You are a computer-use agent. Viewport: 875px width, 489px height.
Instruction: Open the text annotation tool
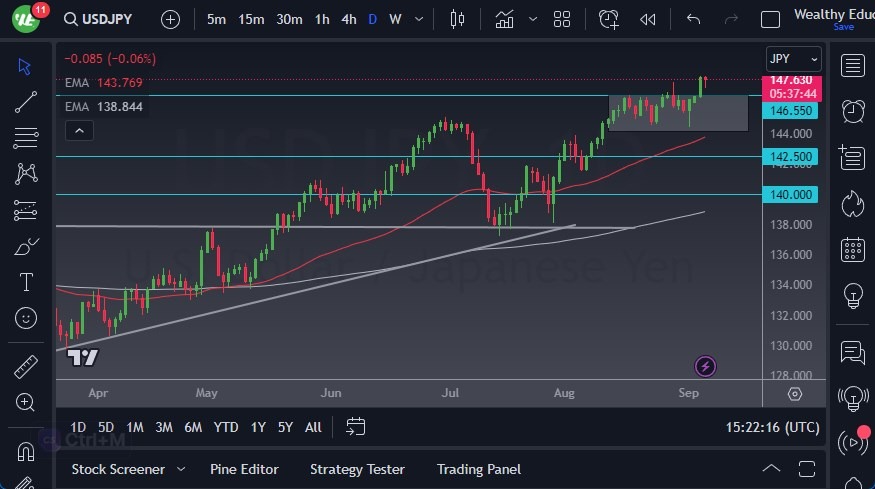pyautogui.click(x=26, y=282)
